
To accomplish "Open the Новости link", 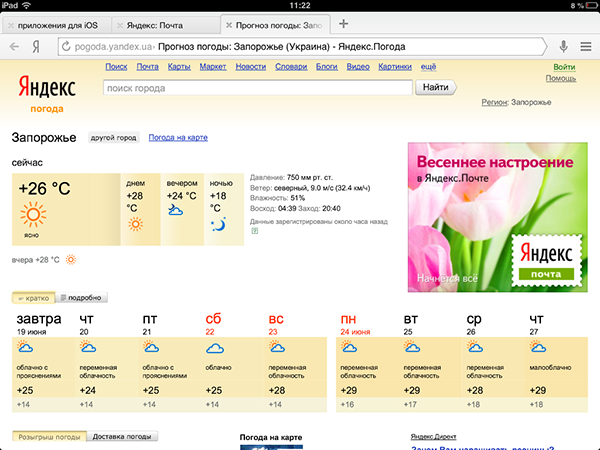I will [x=251, y=67].
